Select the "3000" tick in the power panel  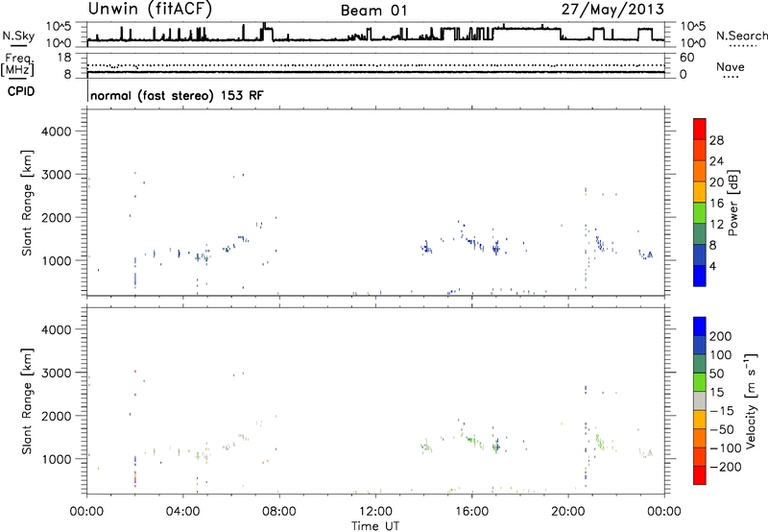(x=56, y=175)
